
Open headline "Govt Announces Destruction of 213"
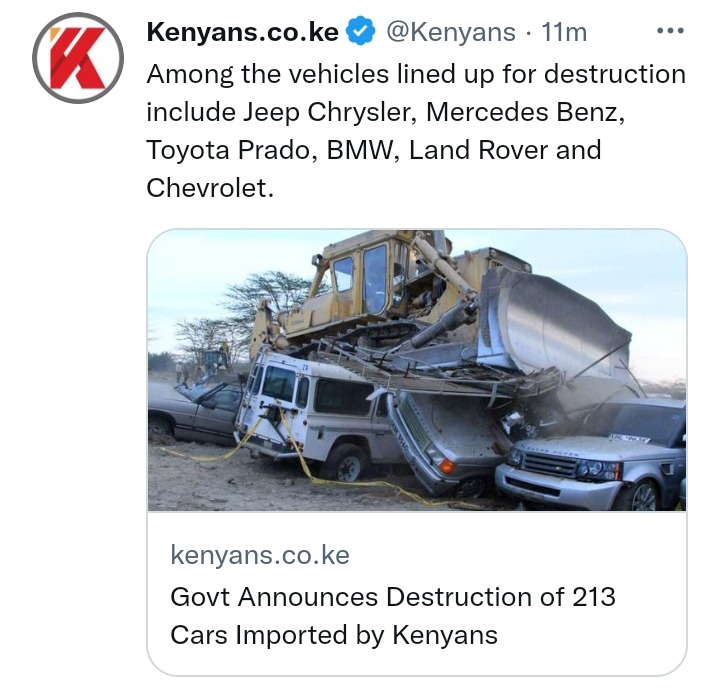(393, 597)
